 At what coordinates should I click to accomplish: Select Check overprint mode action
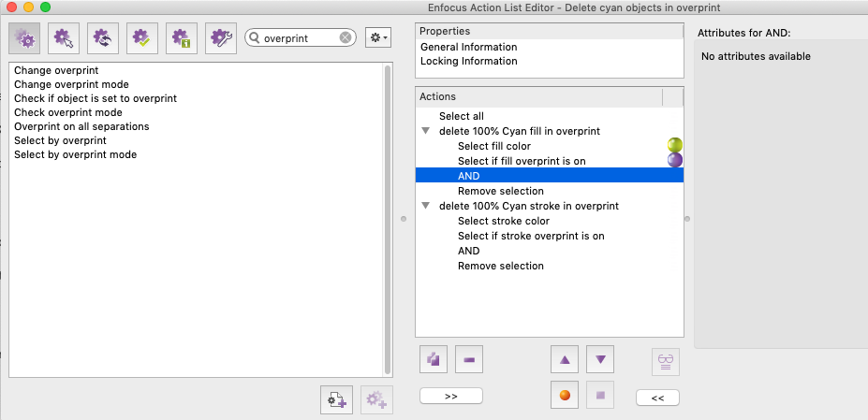(68, 112)
